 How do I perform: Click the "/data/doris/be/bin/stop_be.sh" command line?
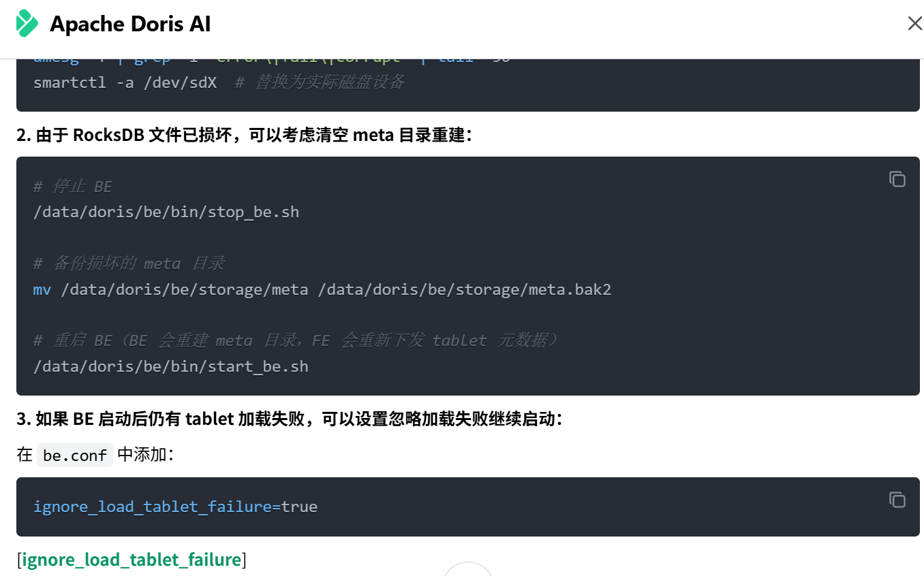pos(166,212)
